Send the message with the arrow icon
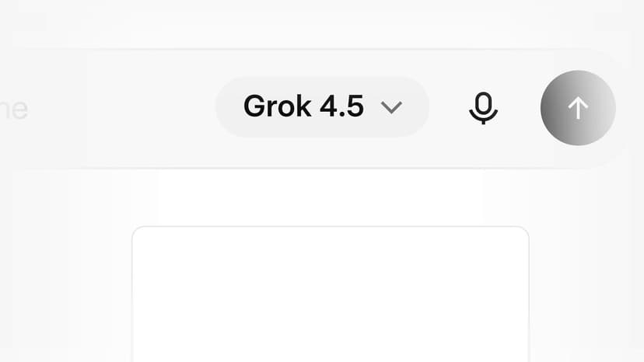The height and width of the screenshot is (362, 644). point(578,108)
